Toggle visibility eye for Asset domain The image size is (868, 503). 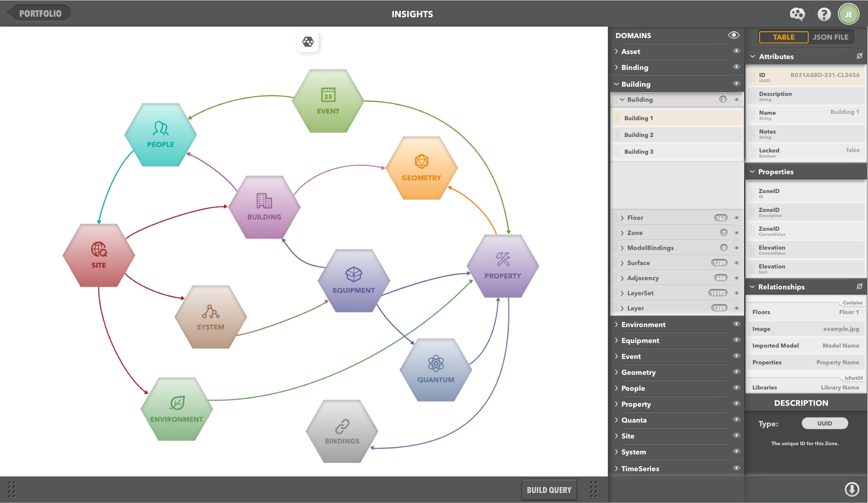[x=736, y=51]
